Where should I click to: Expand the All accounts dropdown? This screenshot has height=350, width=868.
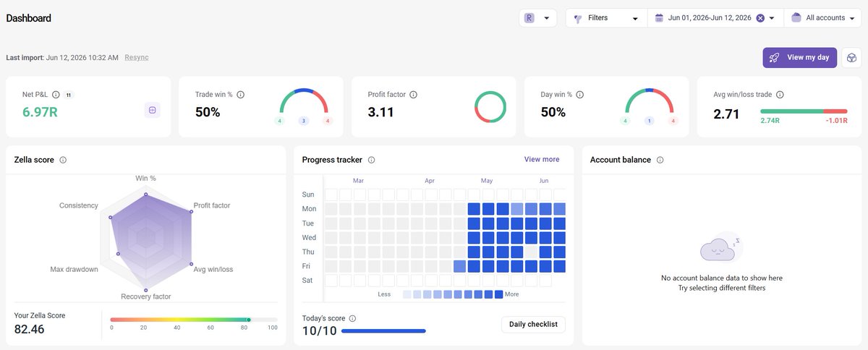coord(822,18)
